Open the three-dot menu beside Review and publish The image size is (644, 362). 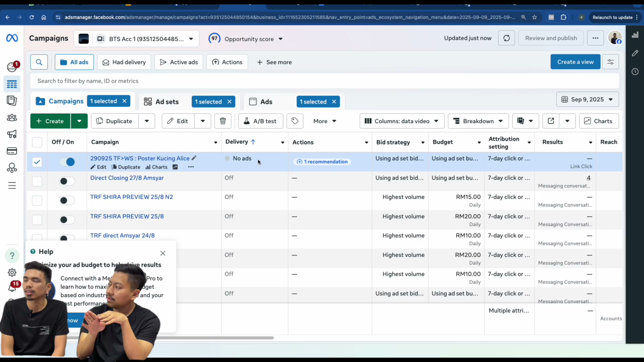coord(595,38)
